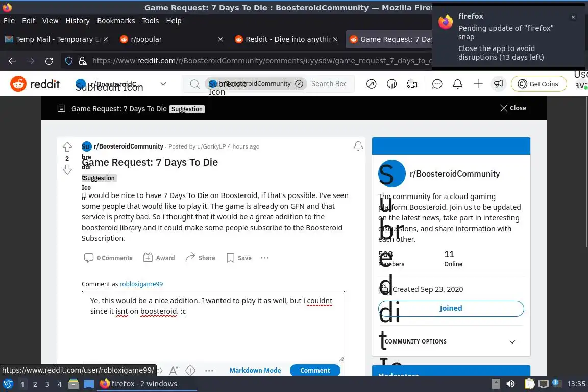Click the Suggestion flair in title bar
Image resolution: width=588 pixels, height=392 pixels.
point(187,109)
